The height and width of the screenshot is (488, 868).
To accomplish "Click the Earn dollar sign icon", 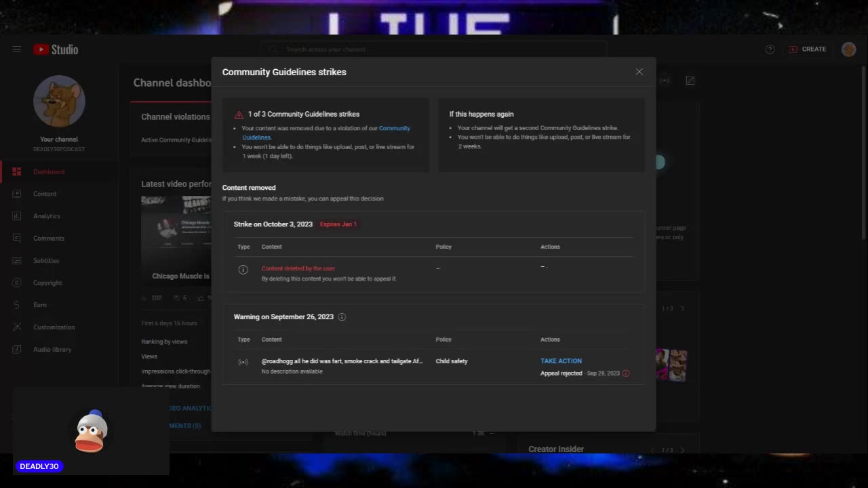I will point(17,305).
